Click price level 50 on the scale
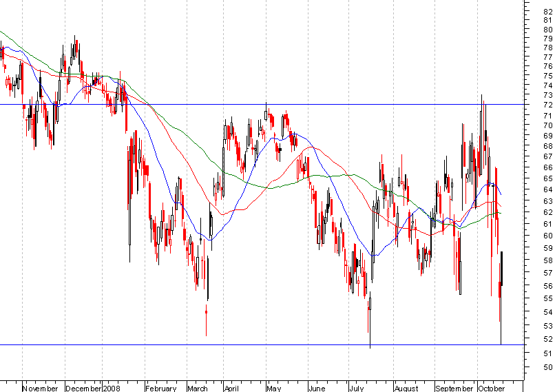Image resolution: width=555 pixels, height=392 pixels. click(548, 367)
